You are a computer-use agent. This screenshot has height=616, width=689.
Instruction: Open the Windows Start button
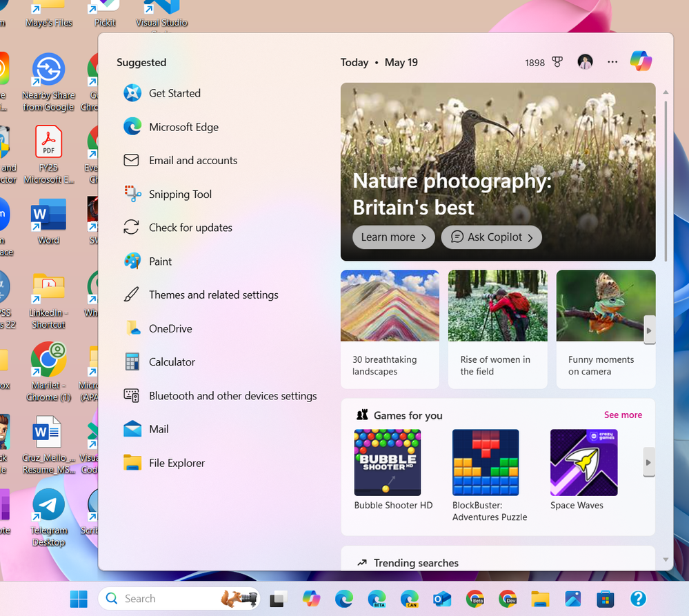click(79, 599)
